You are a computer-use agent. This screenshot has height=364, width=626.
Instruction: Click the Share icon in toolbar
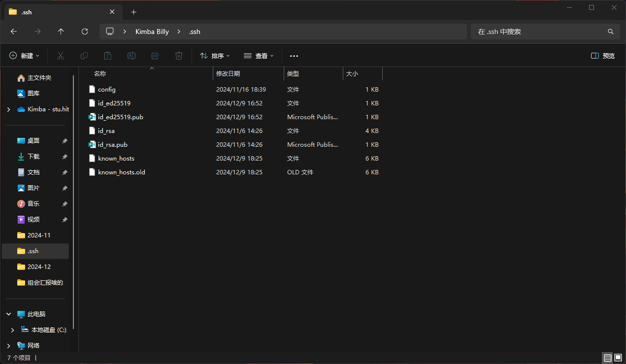coord(155,56)
